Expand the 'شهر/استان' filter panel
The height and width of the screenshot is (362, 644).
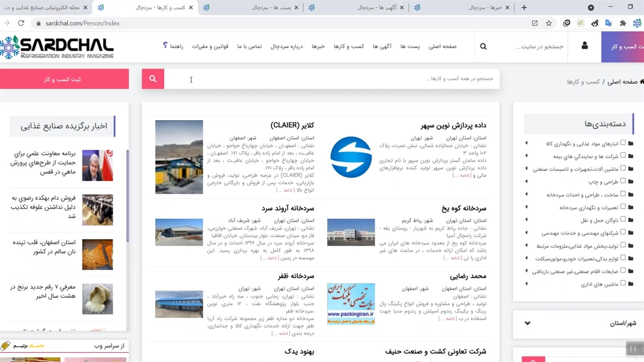click(x=527, y=323)
